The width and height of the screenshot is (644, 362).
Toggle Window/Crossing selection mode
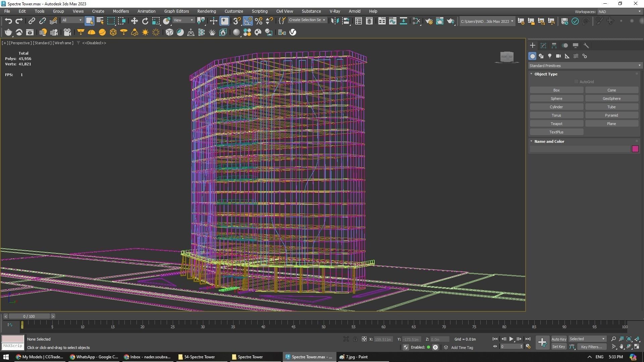(121, 21)
